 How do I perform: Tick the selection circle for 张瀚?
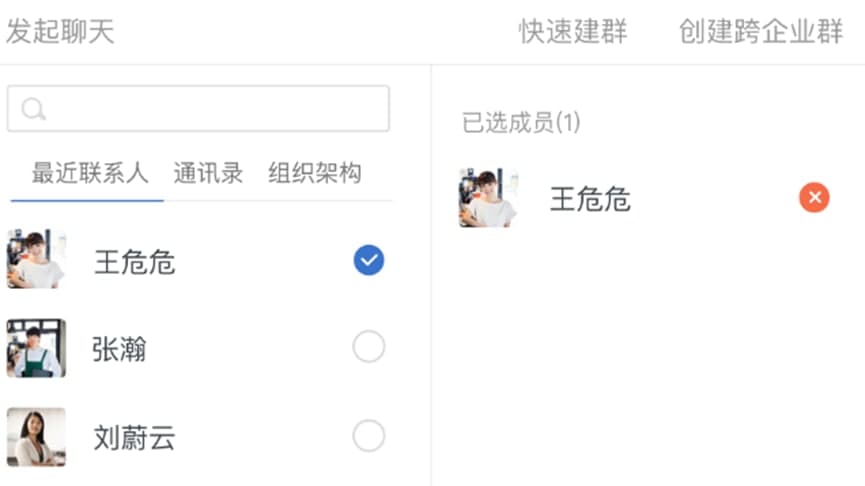(x=369, y=347)
